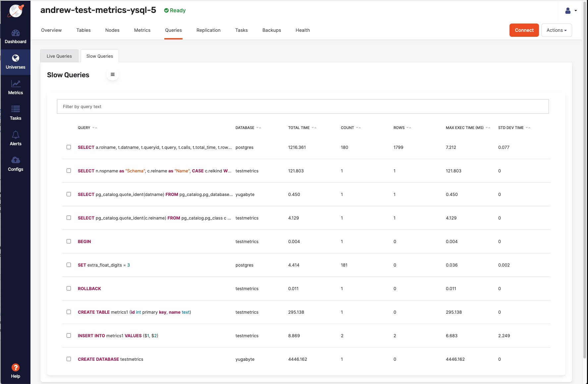Open the Replication tab
Viewport: 588px width, 384px height.
tap(208, 30)
